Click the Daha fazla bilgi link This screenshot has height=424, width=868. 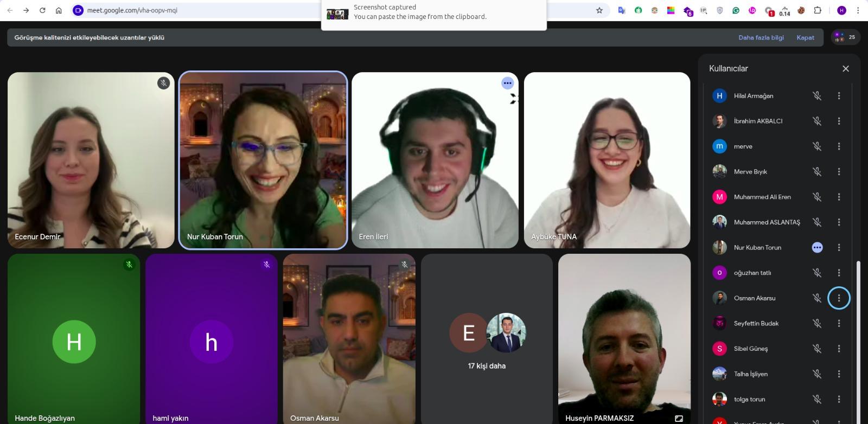(x=761, y=37)
